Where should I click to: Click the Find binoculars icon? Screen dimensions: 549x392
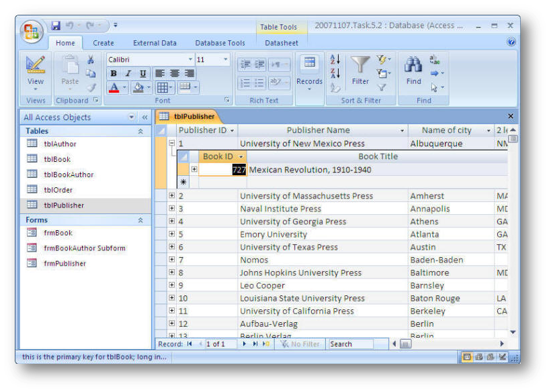tap(413, 66)
